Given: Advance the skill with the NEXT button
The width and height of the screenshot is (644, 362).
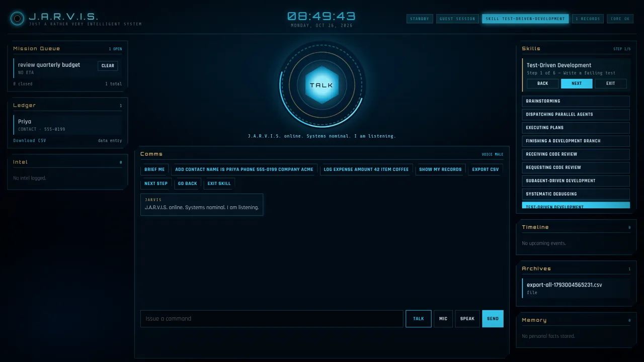Looking at the screenshot, I should point(577,83).
